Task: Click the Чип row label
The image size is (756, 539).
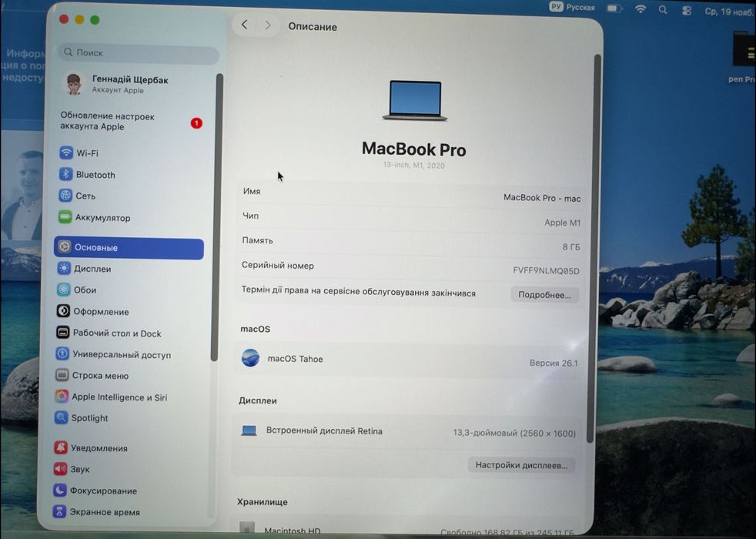Action: (250, 216)
